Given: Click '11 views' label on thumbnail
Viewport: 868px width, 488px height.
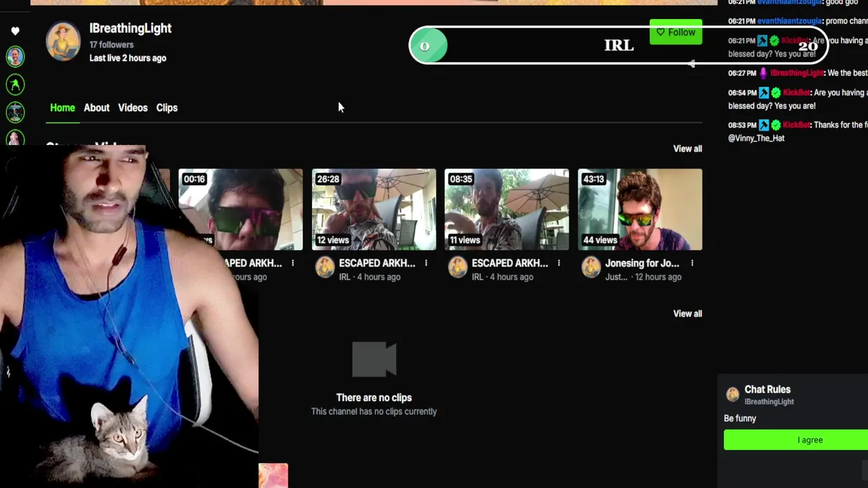Looking at the screenshot, I should [x=465, y=240].
